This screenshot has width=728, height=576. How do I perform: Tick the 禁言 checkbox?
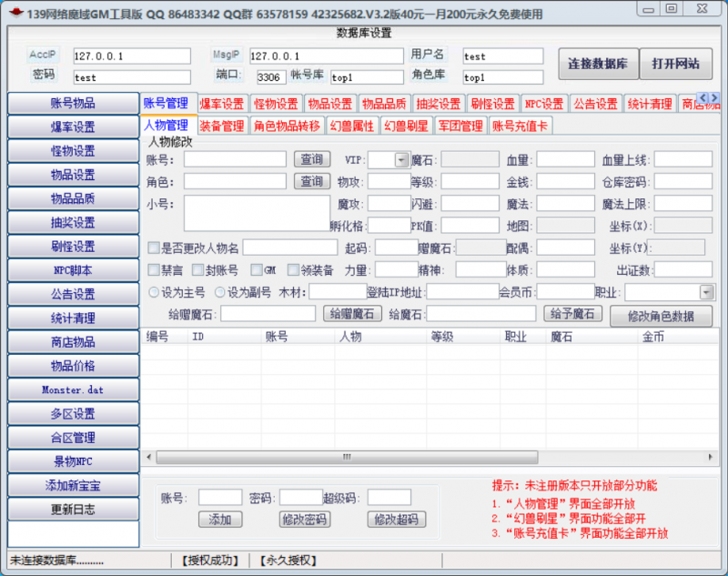click(154, 270)
